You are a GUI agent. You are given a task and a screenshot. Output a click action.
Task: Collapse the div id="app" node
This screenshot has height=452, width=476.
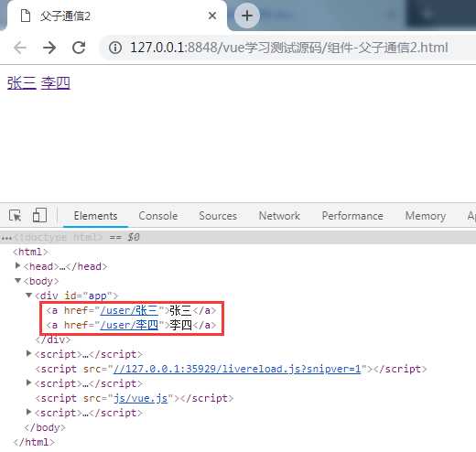point(28,295)
